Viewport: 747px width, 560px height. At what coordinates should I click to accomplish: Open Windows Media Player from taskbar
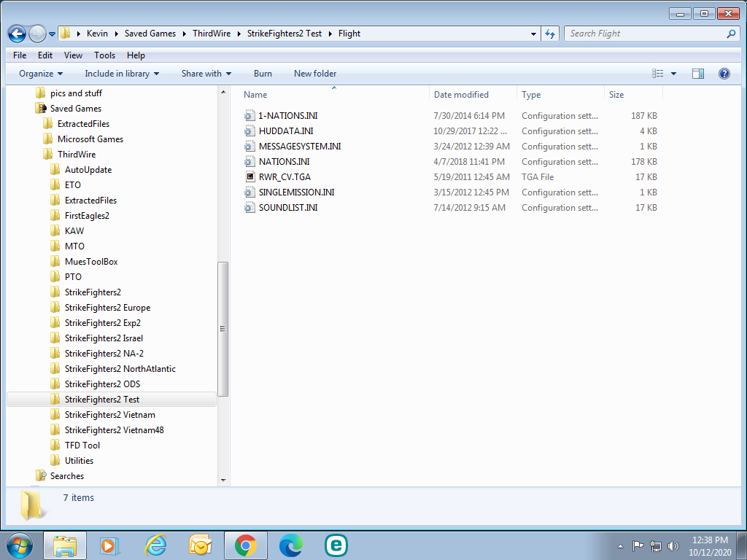click(109, 545)
